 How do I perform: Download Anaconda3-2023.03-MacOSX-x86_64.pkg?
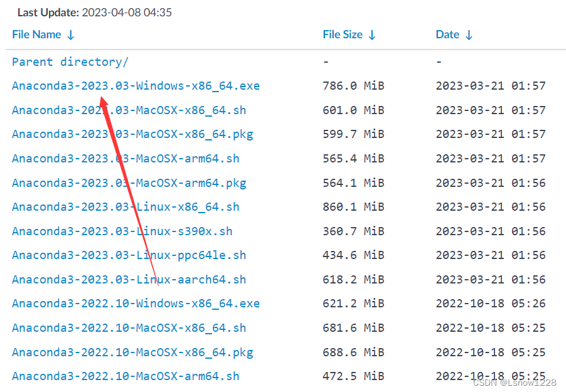[132, 134]
